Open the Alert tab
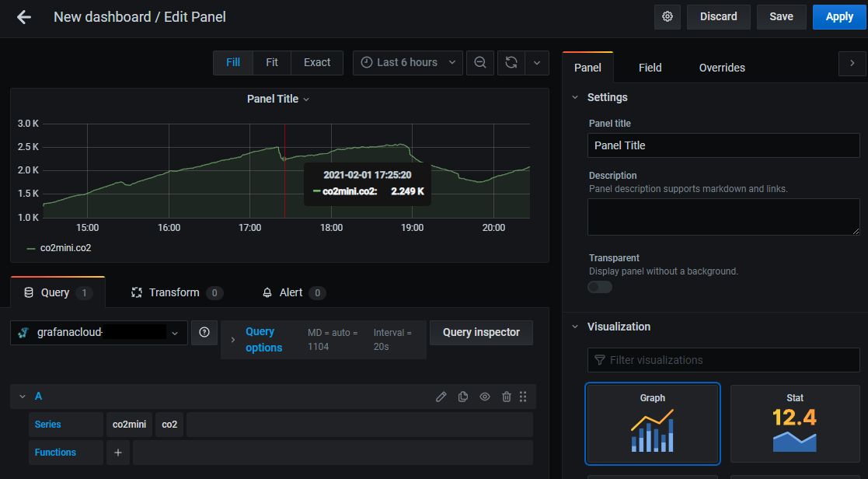Viewport: 868px width, 479px height. click(294, 292)
